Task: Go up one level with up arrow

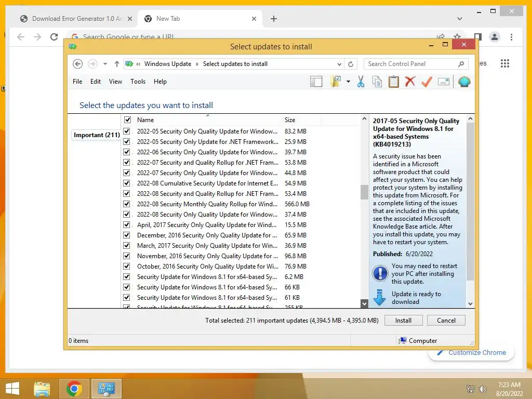Action: coord(117,64)
